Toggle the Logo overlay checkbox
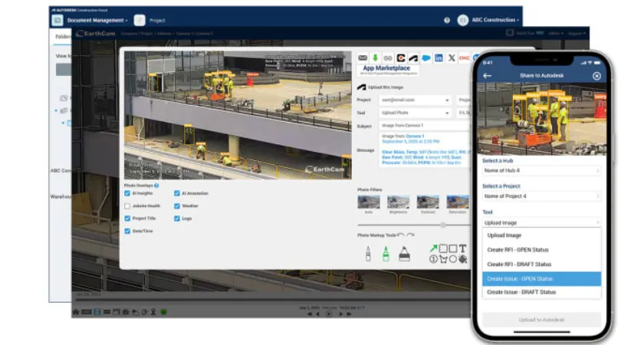 point(177,219)
